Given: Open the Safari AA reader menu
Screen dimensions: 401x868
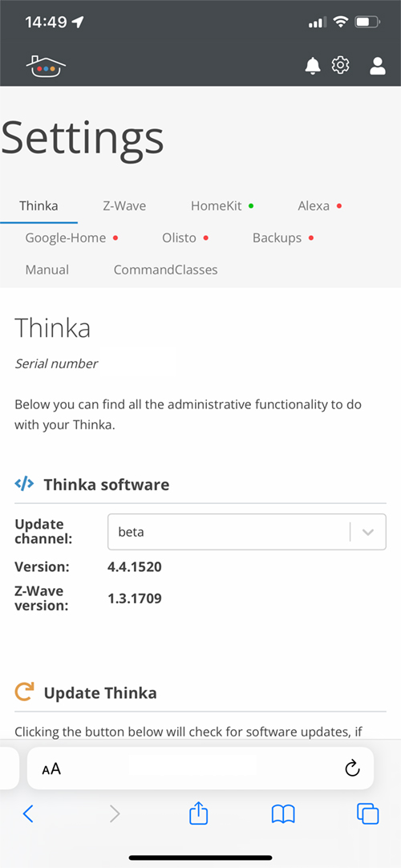Looking at the screenshot, I should coord(51,769).
